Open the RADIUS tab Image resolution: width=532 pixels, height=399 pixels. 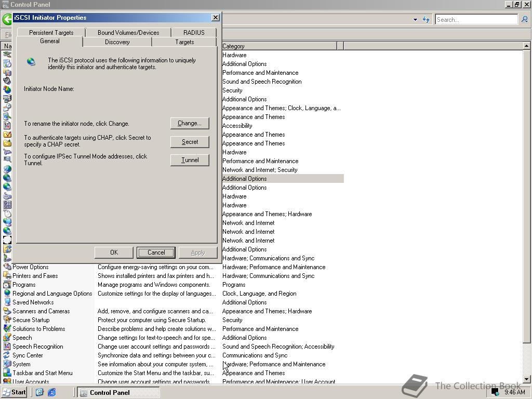pos(194,33)
